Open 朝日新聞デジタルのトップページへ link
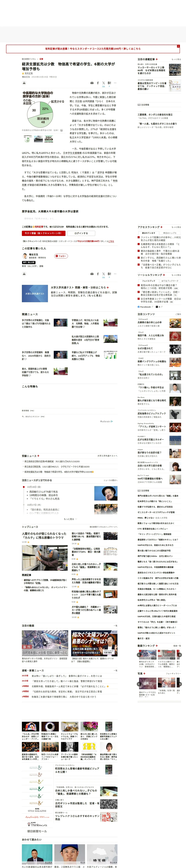Viewport: 186px width, 868px height. (x=103, y=527)
